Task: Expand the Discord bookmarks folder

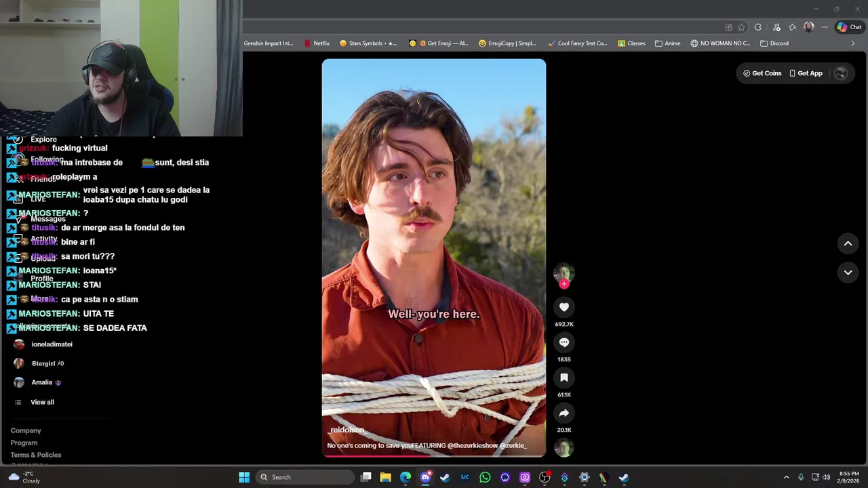Action: (x=774, y=43)
